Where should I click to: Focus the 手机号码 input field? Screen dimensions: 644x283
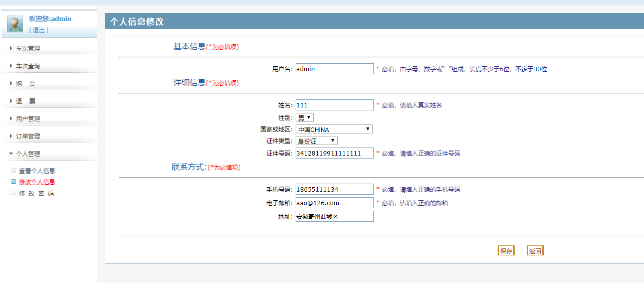335,189
